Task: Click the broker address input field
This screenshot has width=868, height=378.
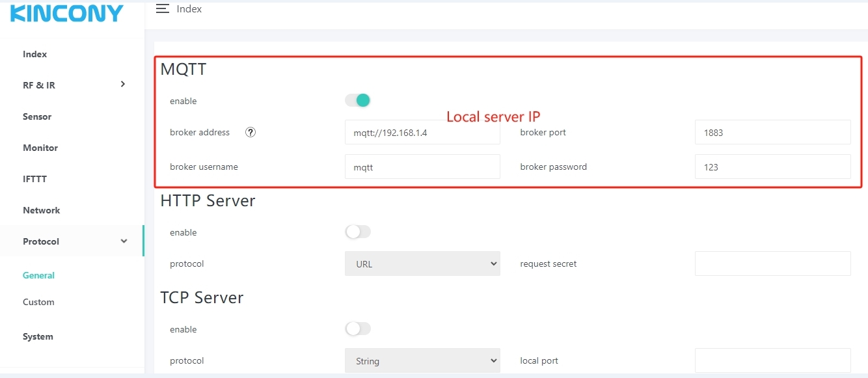Action: (422, 132)
